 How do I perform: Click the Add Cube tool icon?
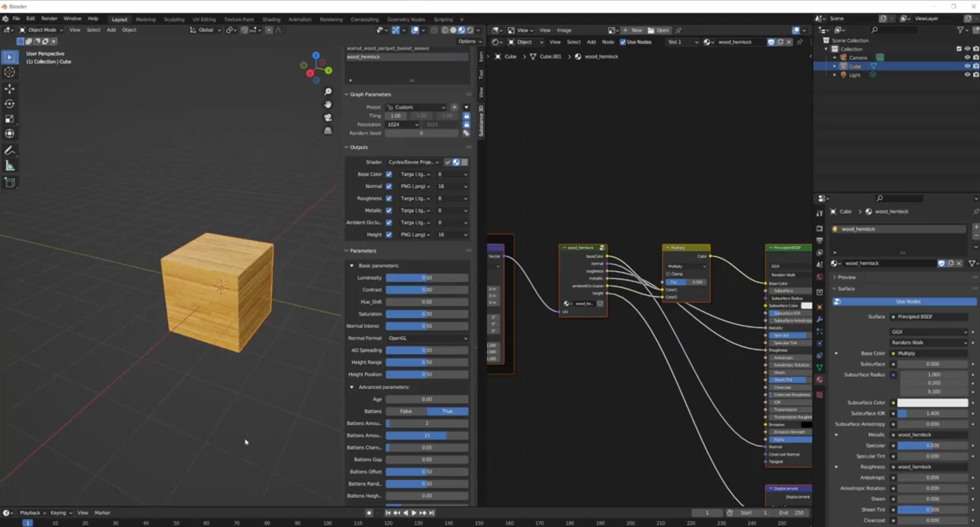10,182
